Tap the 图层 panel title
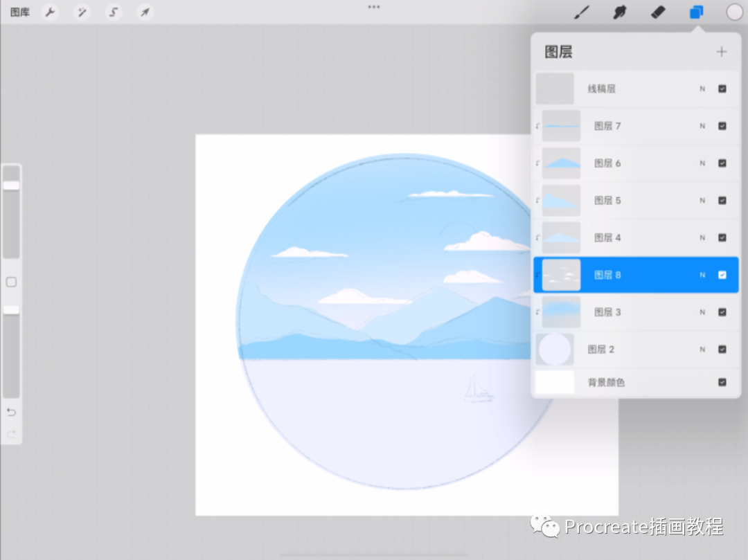748x560 pixels. click(558, 51)
